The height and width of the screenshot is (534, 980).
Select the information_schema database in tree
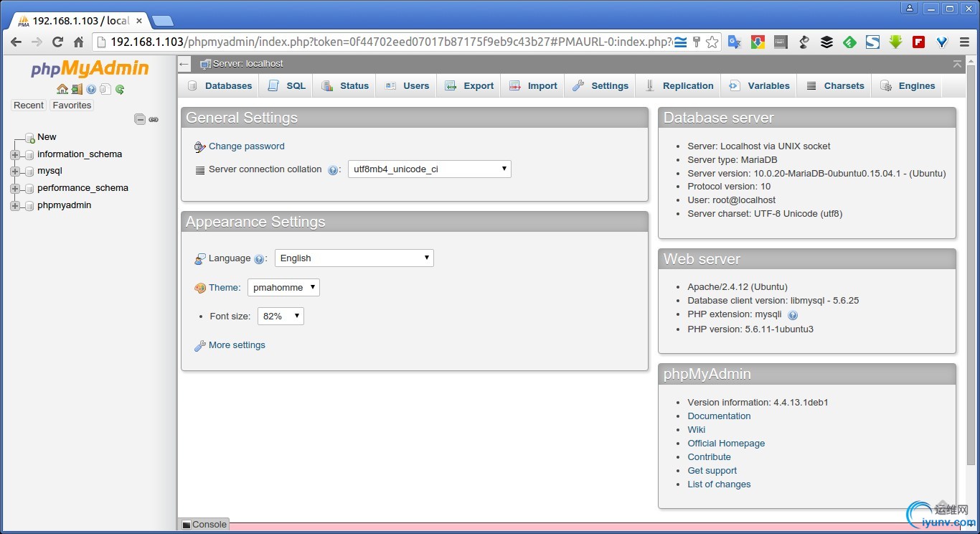(80, 154)
